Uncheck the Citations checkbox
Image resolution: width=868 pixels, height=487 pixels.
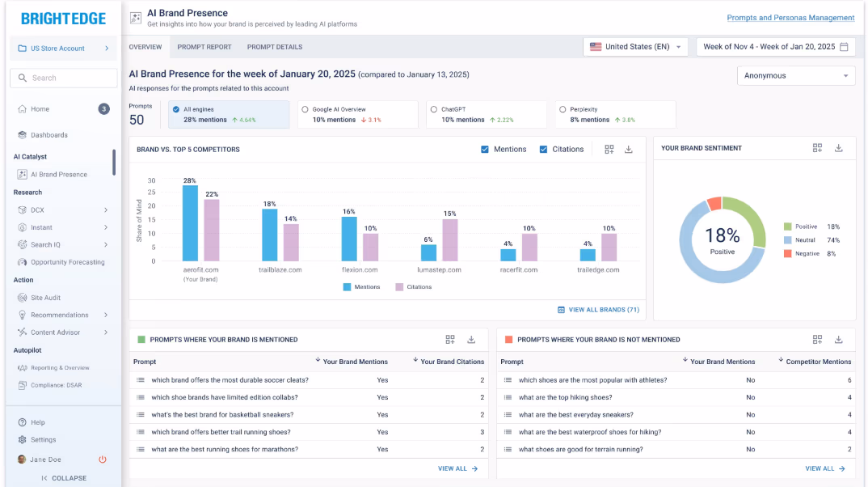point(543,150)
